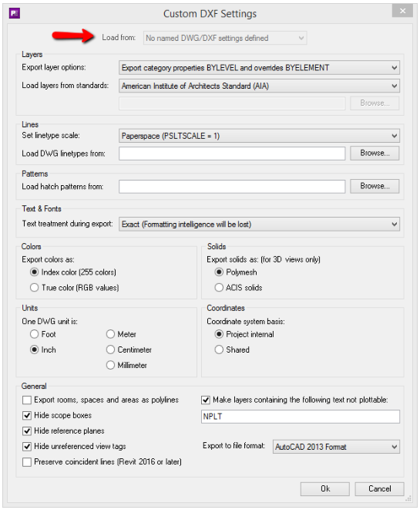Choose Millimeter as the DWG unit
Viewport: 420px width, 510px height.
pyautogui.click(x=110, y=366)
